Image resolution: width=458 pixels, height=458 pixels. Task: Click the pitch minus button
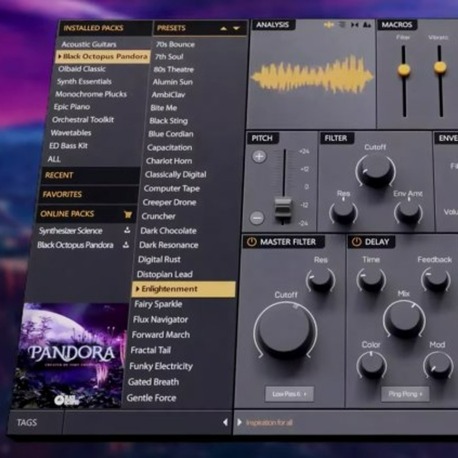257,218
